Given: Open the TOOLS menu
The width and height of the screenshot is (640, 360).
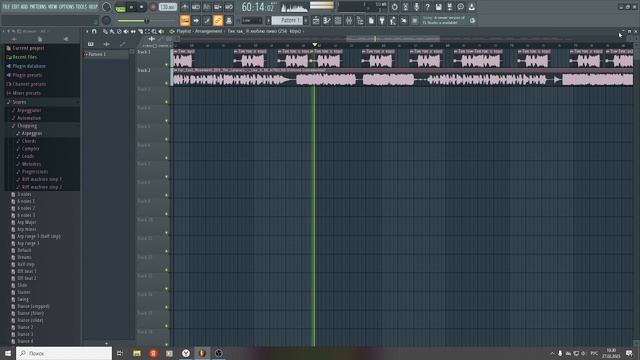Looking at the screenshot, I should pos(81,7).
